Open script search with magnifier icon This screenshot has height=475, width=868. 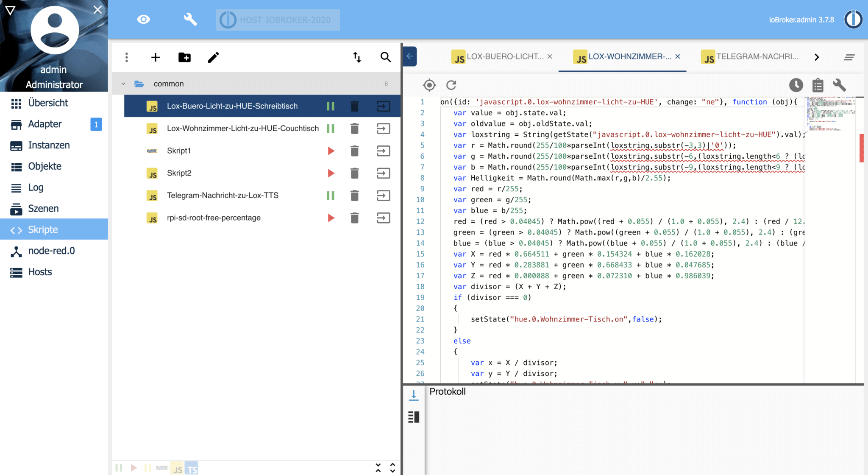point(385,57)
